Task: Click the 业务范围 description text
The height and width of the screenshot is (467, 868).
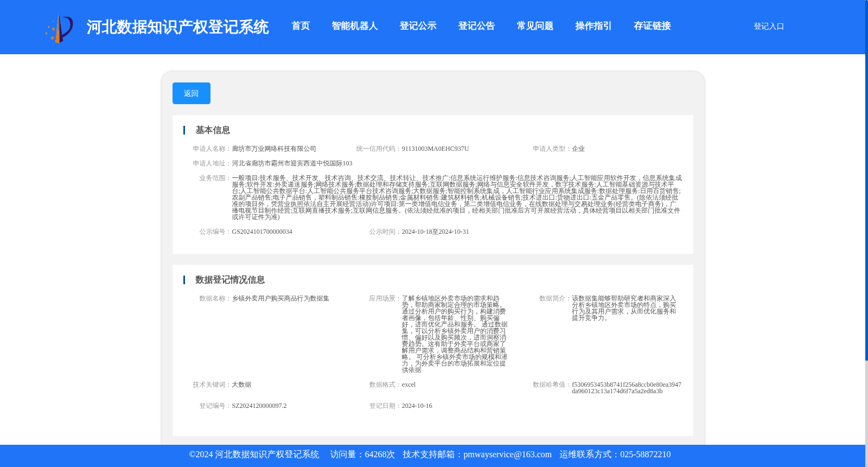Action: (457, 197)
